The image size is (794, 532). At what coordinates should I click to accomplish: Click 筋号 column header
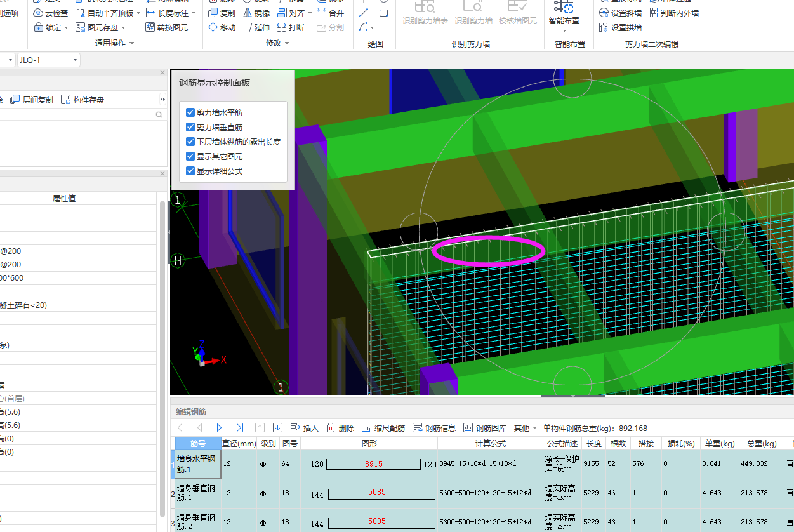198,443
